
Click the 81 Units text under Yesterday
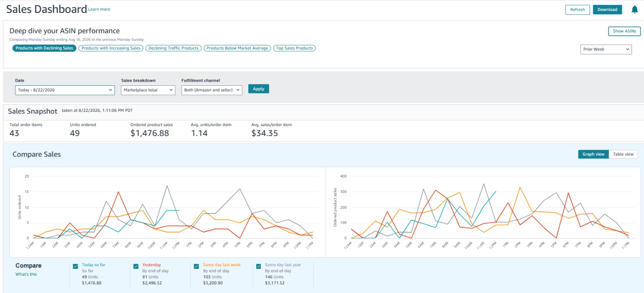tap(151, 277)
